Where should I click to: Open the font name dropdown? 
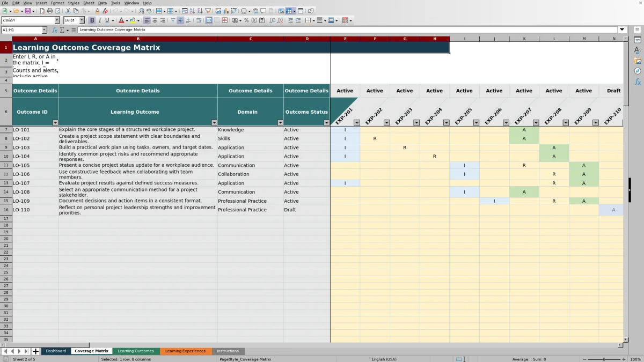coord(57,20)
